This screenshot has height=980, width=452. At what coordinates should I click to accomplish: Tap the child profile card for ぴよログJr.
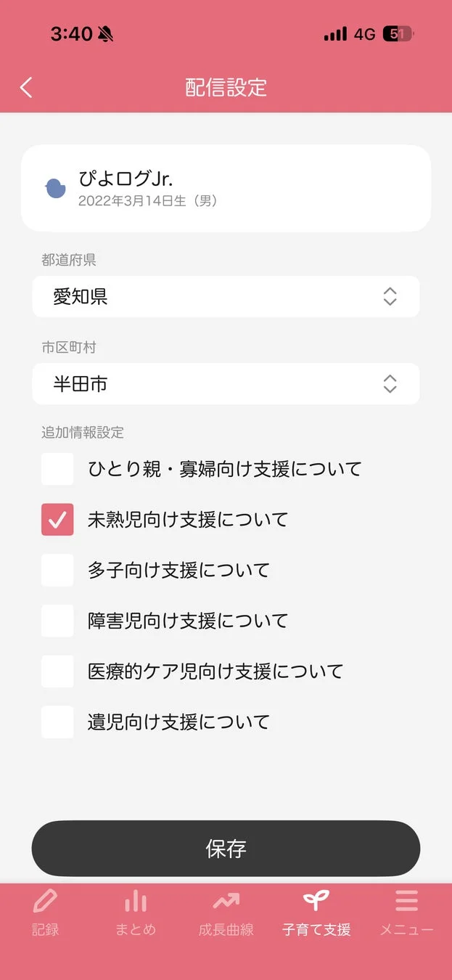tap(226, 187)
